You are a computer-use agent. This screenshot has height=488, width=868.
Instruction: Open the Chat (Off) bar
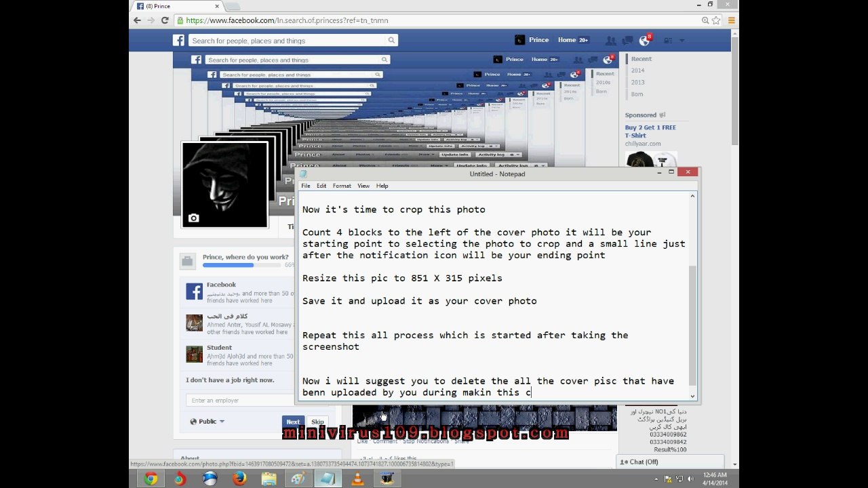(x=670, y=462)
